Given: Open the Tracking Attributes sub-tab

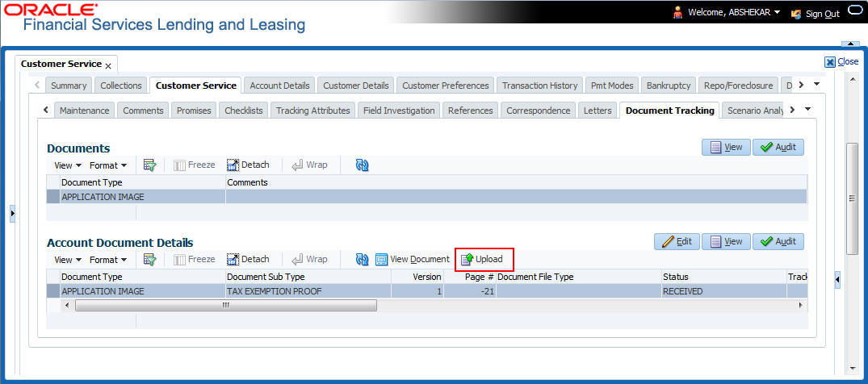Looking at the screenshot, I should (312, 110).
